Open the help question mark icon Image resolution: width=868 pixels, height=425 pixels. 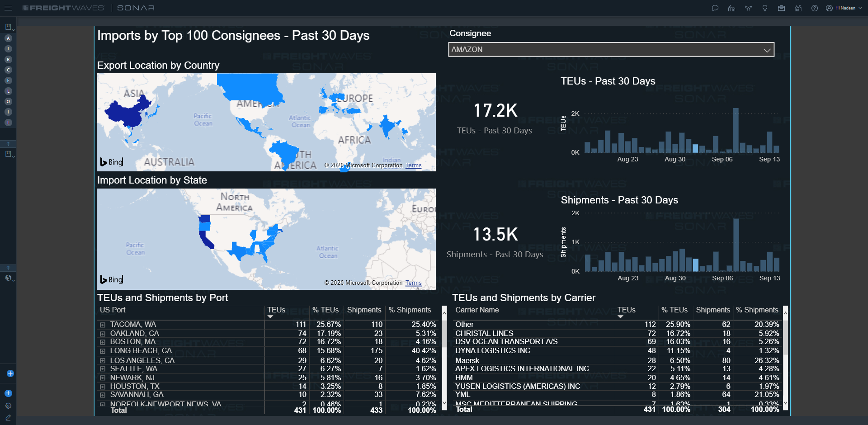tap(814, 8)
